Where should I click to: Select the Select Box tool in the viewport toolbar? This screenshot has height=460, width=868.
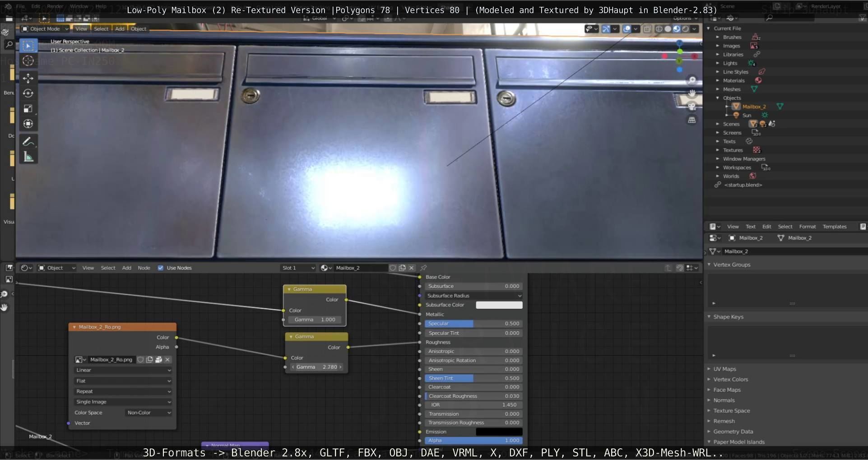pos(28,46)
